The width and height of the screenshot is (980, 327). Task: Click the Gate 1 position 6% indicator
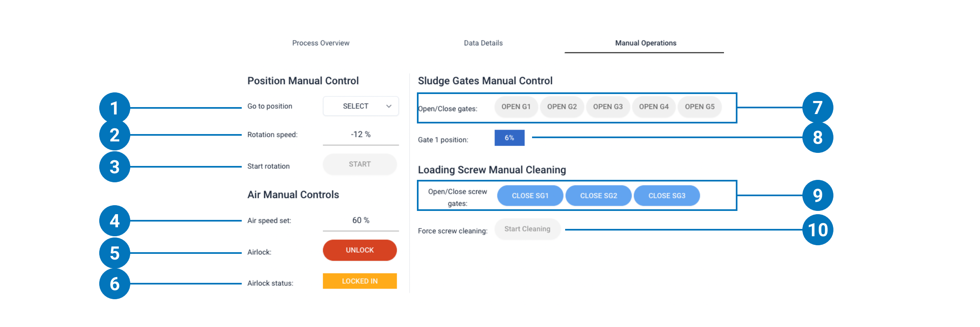pyautogui.click(x=510, y=138)
